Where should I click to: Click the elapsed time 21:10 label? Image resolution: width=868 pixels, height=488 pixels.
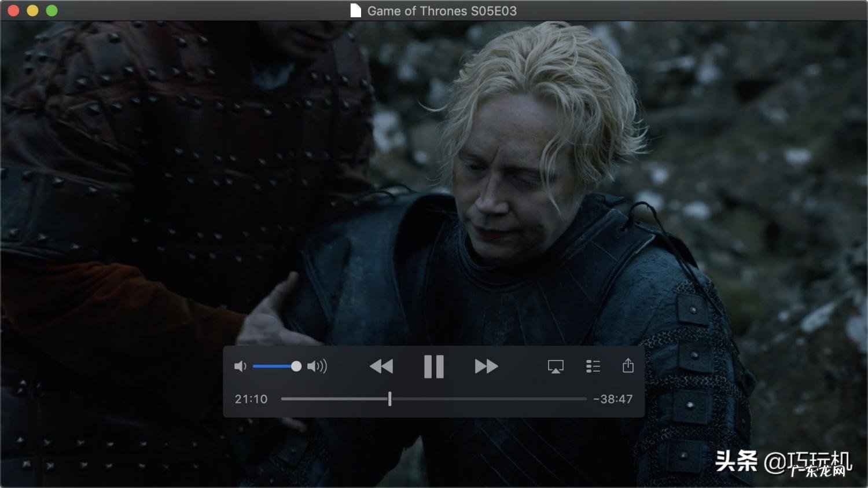[x=251, y=399]
